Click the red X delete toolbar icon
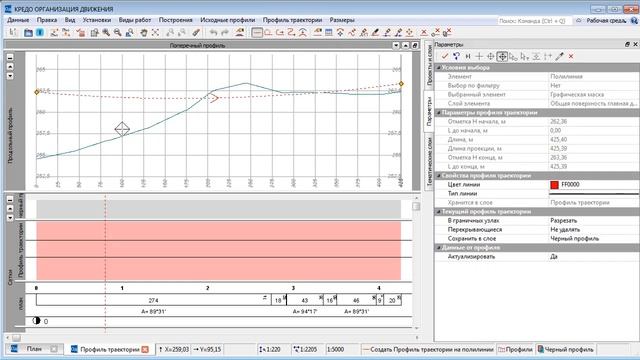 coord(424,33)
